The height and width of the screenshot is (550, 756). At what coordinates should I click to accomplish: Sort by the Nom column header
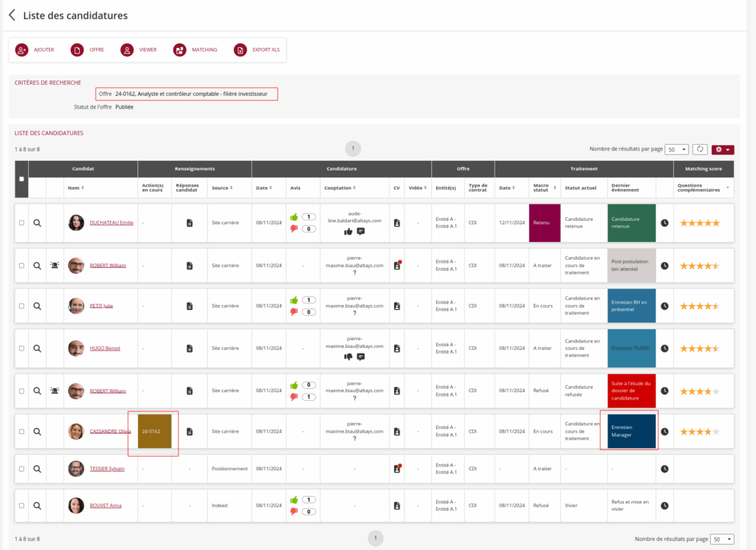tap(74, 188)
